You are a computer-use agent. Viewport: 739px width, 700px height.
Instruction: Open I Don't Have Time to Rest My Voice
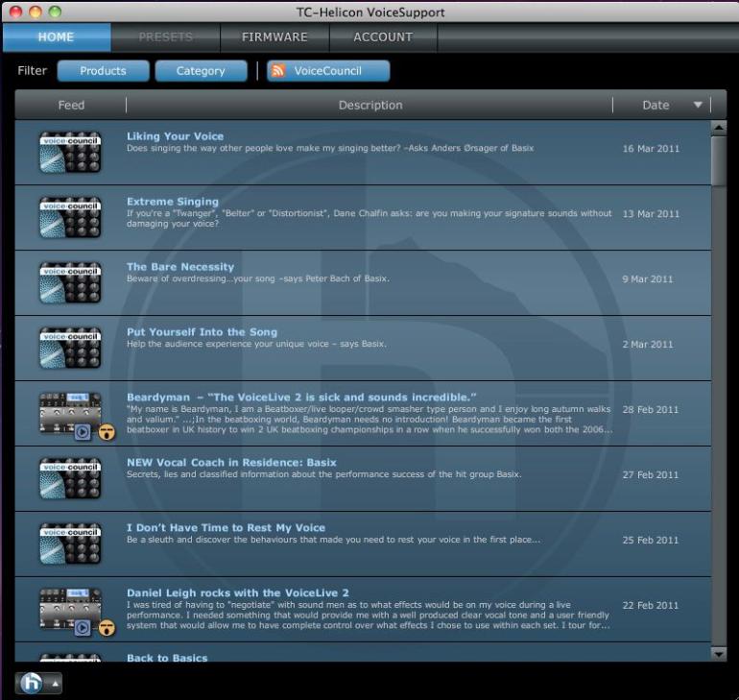coord(226,527)
